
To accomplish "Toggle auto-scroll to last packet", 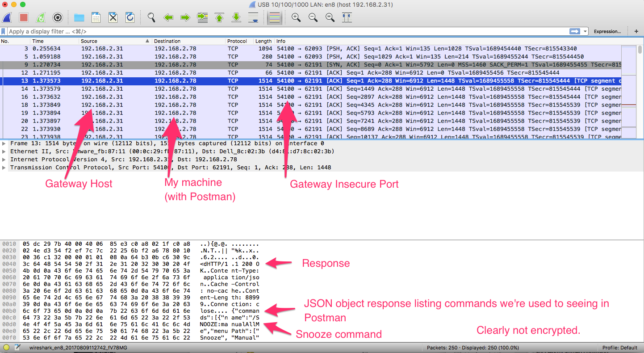I will coord(253,18).
